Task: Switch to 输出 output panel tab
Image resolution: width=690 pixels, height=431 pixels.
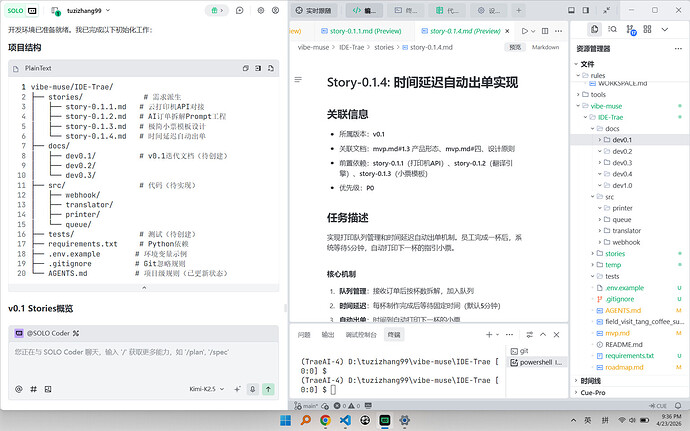Action: click(328, 335)
